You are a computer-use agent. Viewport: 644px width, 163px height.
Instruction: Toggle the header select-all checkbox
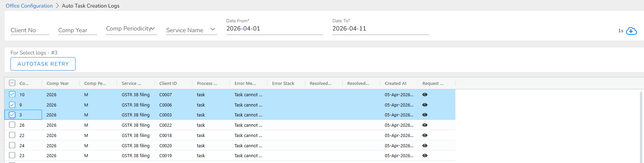[12, 83]
